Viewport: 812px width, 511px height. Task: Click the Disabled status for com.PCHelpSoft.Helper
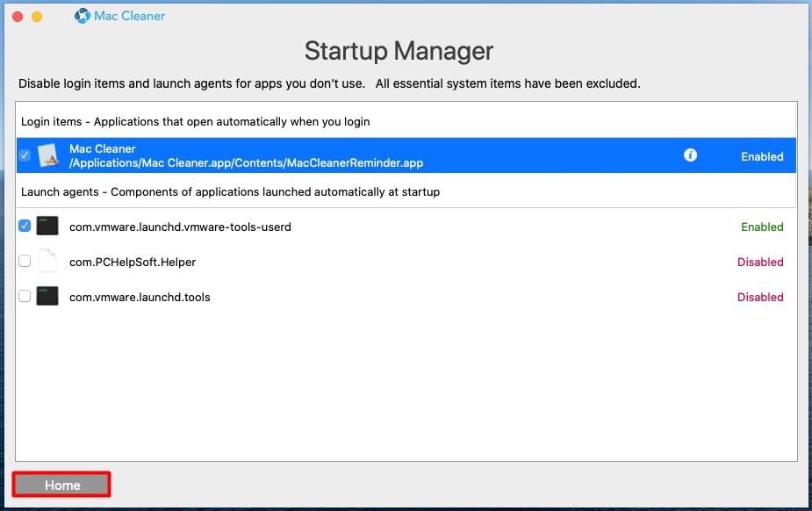click(760, 262)
